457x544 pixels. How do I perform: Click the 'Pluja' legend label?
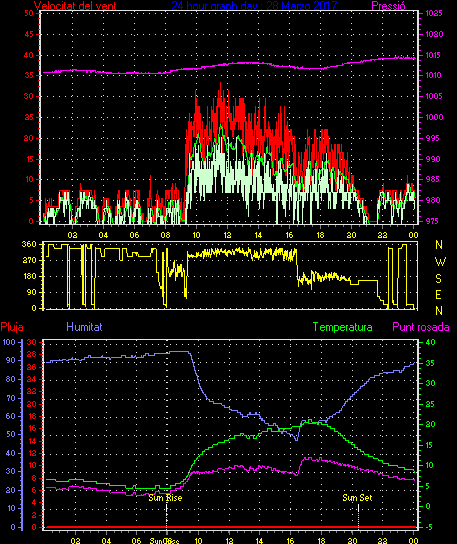pyautogui.click(x=12, y=327)
